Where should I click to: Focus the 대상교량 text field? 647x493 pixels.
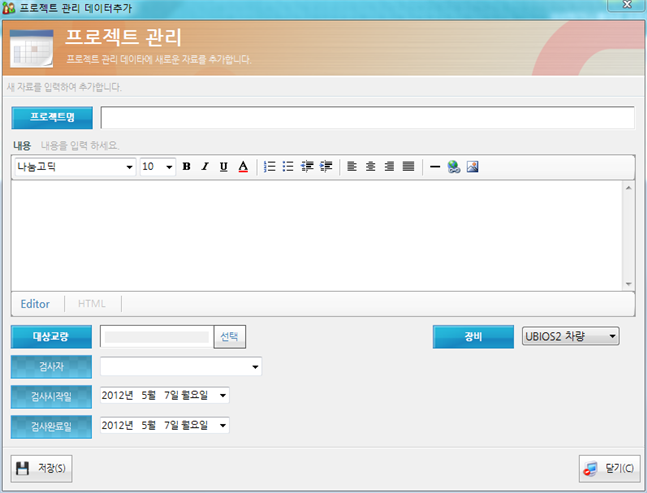[157, 337]
